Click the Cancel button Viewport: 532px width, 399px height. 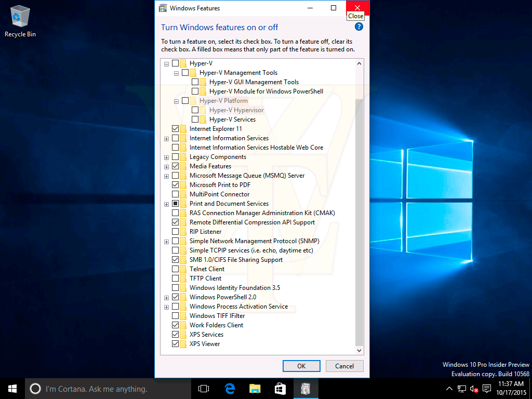point(344,366)
